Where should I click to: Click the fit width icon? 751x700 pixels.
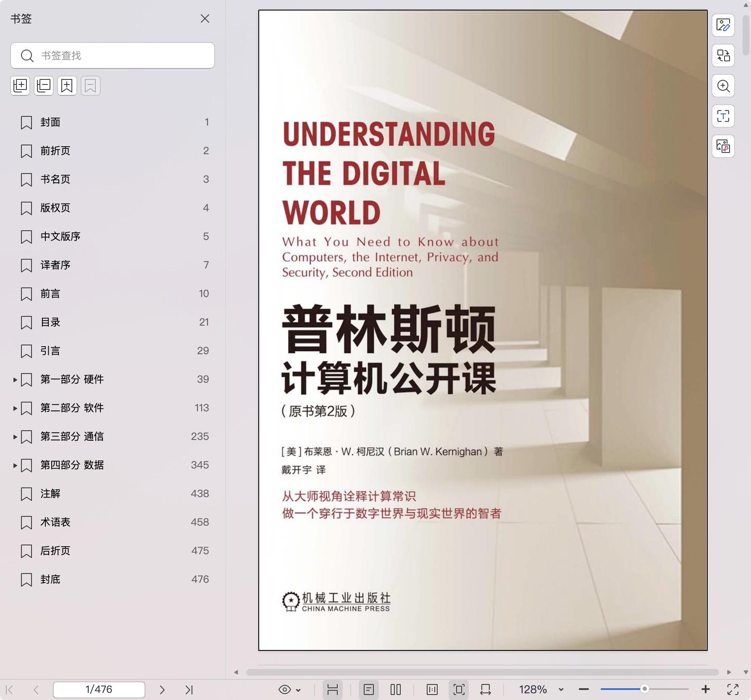(486, 689)
